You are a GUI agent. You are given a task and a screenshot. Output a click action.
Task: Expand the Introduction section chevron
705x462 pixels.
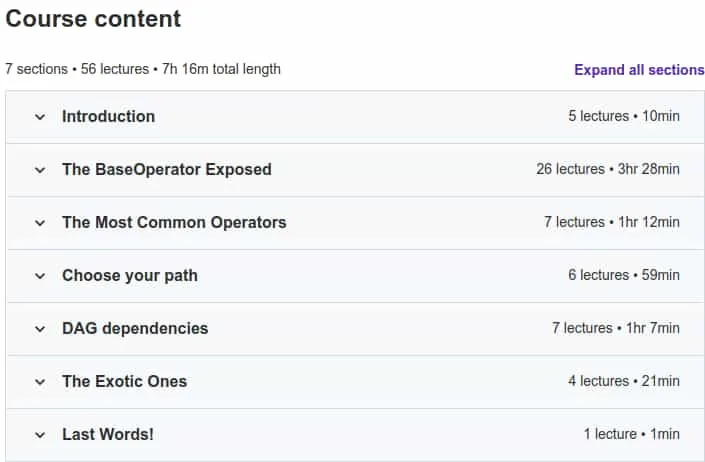40,117
